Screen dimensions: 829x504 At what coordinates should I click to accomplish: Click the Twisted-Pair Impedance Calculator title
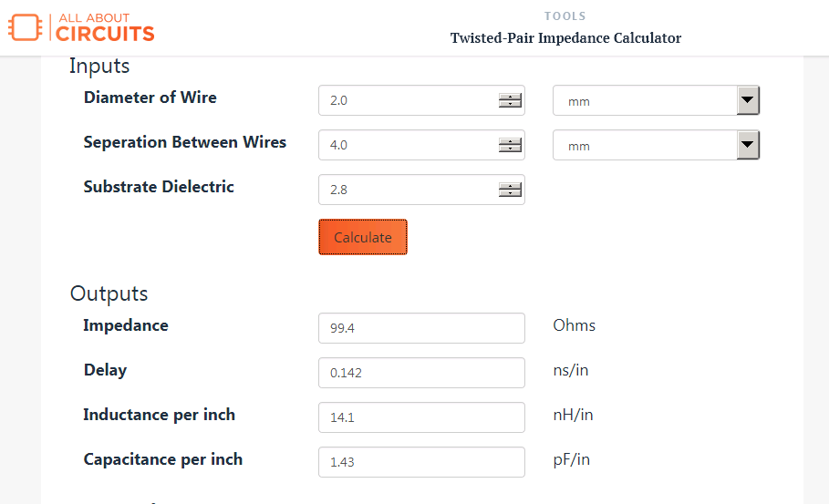[x=565, y=38]
